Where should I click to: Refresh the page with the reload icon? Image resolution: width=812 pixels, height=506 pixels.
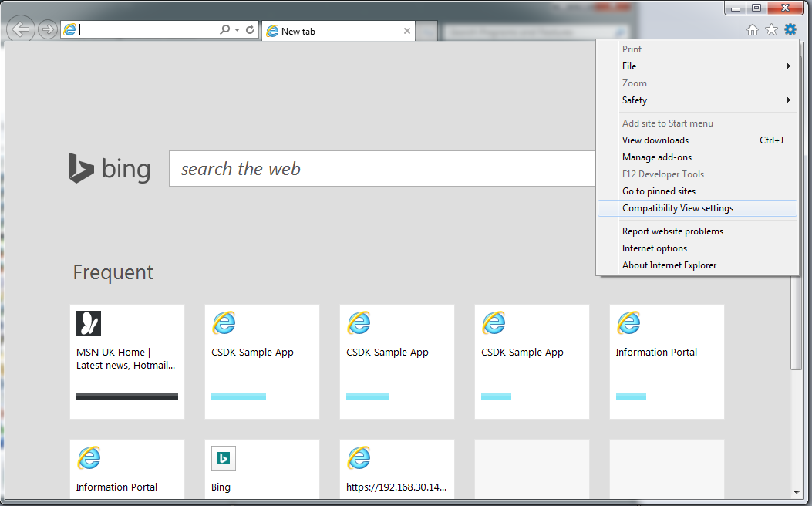coord(250,29)
